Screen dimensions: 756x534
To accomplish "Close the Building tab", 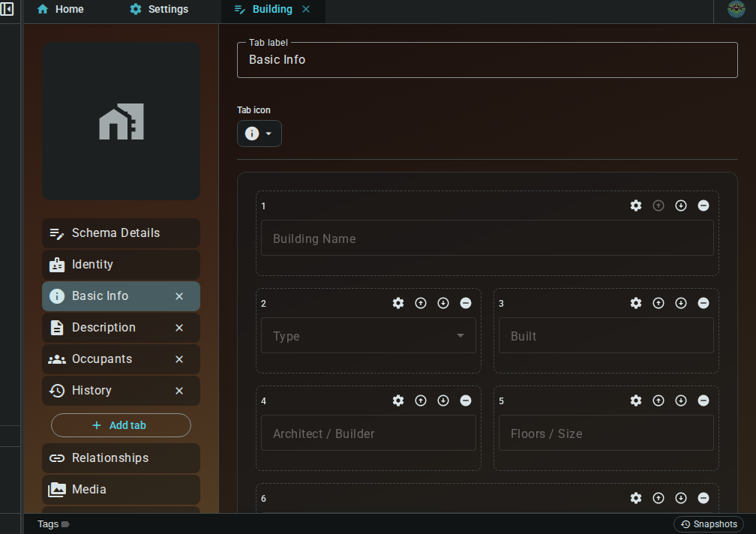I will click(x=306, y=9).
